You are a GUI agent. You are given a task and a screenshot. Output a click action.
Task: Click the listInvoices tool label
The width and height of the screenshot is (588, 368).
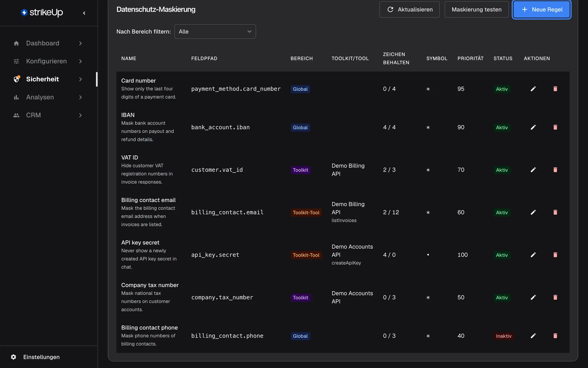(x=344, y=220)
